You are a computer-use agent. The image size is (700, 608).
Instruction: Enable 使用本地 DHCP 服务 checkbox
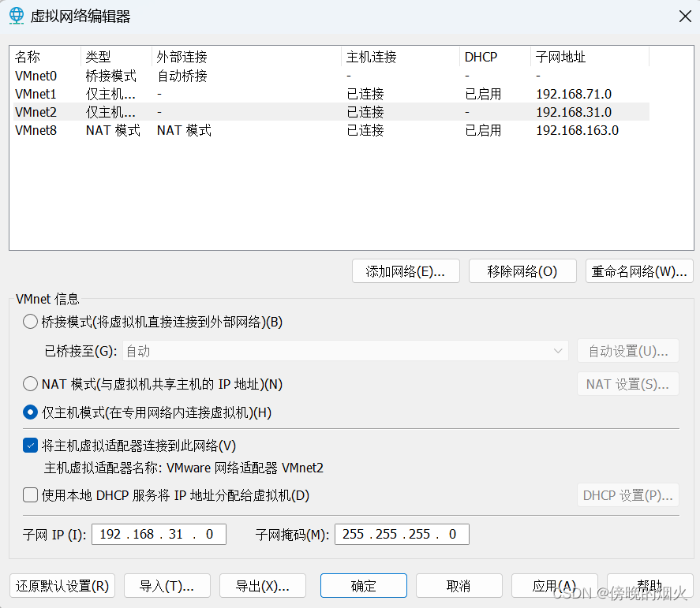point(30,495)
